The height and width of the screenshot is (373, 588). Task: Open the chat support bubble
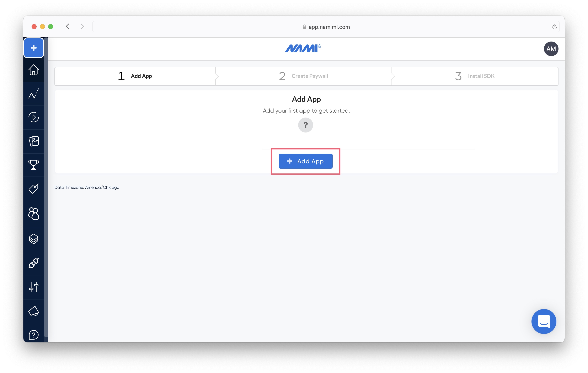(544, 321)
